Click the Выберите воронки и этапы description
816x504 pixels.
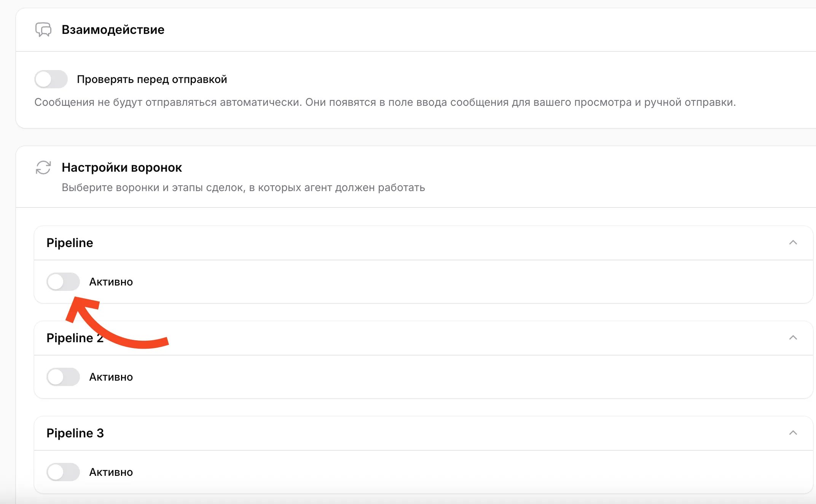(x=243, y=188)
